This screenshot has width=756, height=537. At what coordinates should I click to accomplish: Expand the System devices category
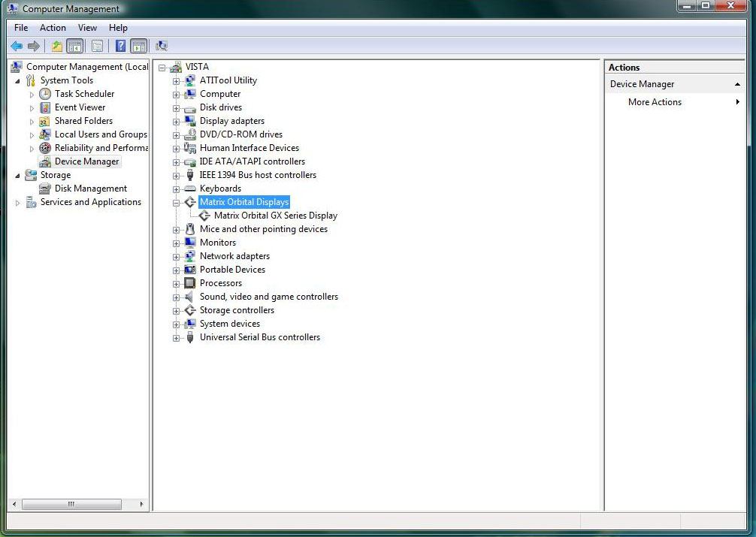[176, 324]
